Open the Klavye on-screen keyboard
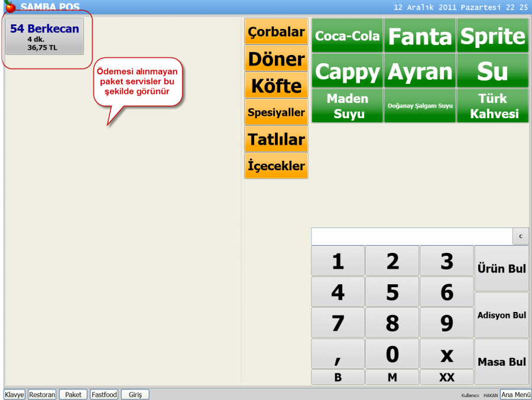This screenshot has width=532, height=400. 14,395
